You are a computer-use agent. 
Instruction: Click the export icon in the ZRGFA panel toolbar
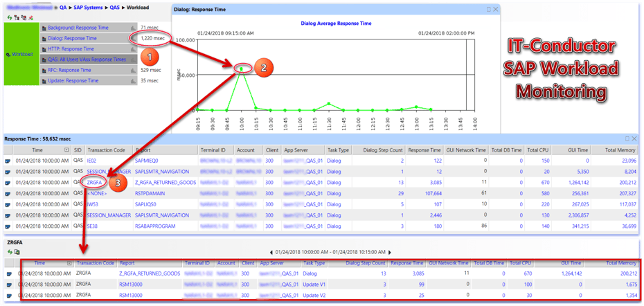tap(19, 252)
